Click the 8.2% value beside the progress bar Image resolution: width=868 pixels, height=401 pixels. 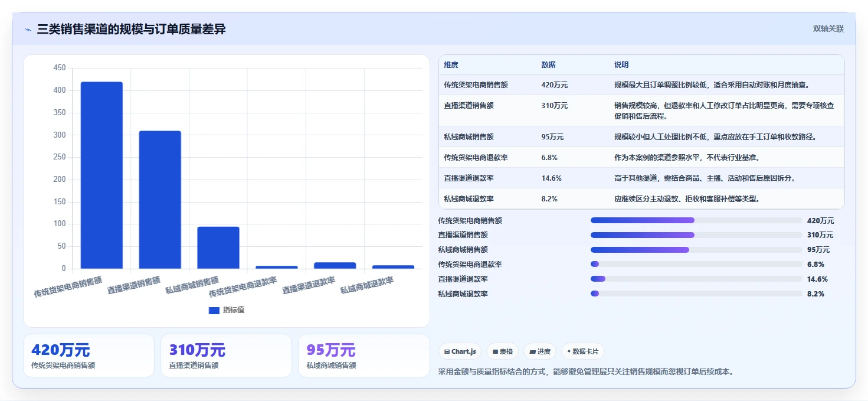[815, 294]
